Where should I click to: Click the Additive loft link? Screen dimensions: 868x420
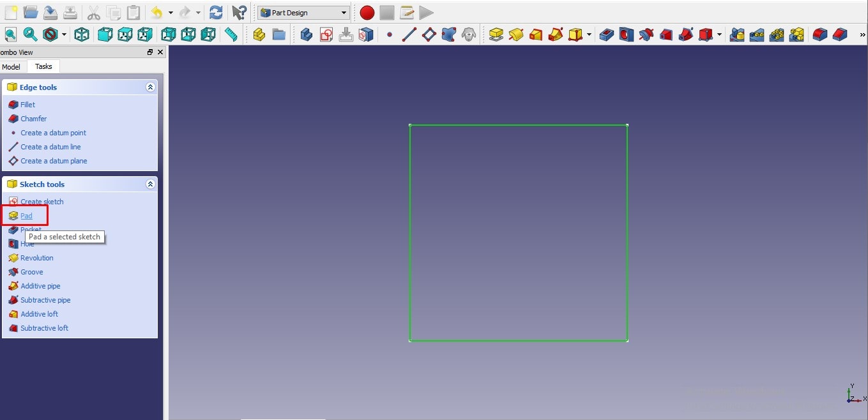coord(39,314)
